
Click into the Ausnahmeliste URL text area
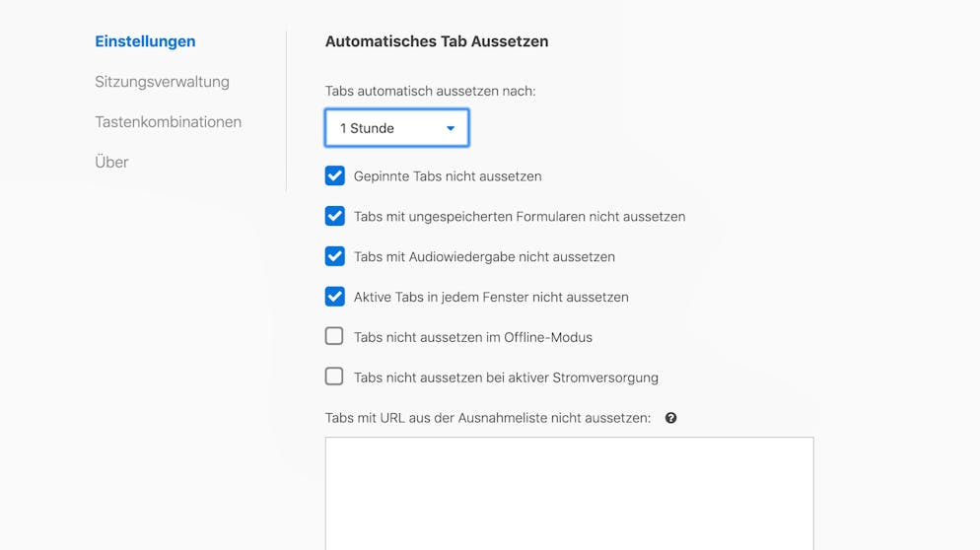pos(570,494)
